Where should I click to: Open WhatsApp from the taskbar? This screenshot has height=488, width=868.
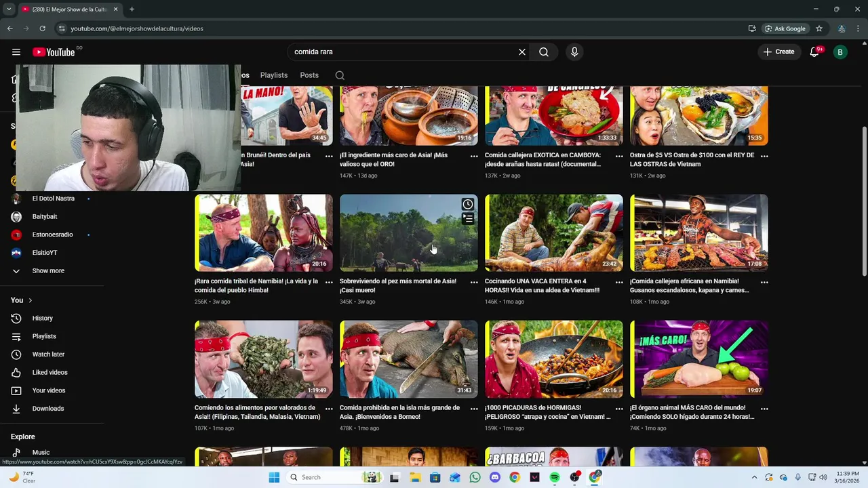pos(475,477)
